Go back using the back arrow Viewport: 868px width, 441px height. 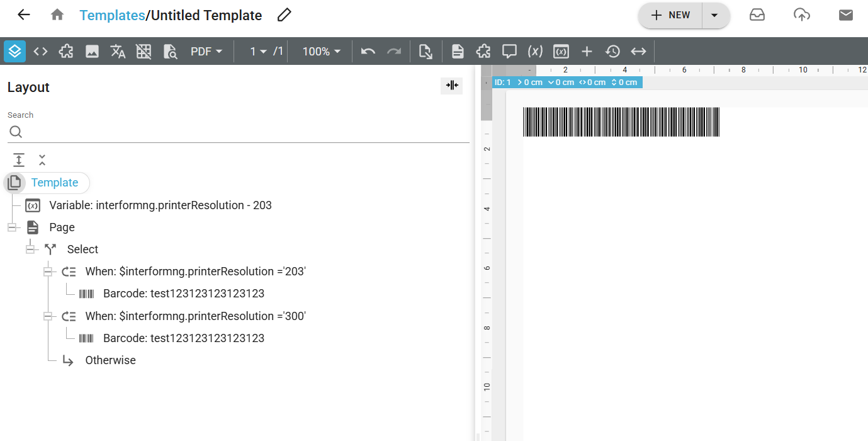click(x=24, y=15)
